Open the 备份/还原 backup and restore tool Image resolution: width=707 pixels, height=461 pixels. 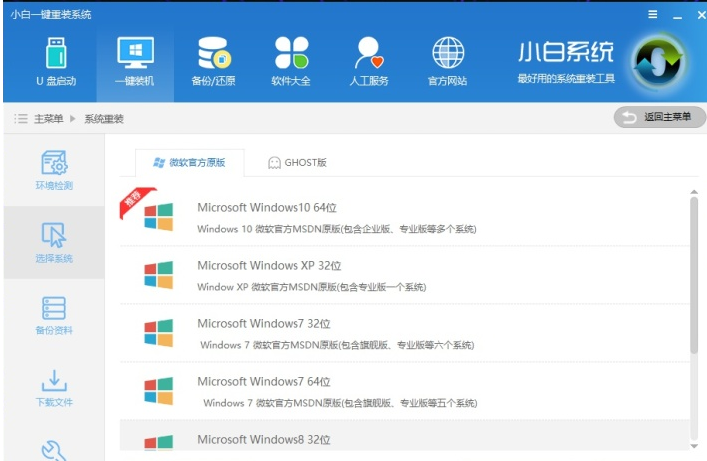[x=213, y=61]
